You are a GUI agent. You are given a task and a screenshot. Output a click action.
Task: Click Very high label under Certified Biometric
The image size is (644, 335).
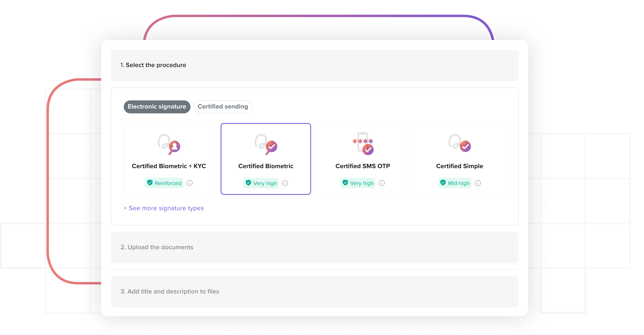265,183
